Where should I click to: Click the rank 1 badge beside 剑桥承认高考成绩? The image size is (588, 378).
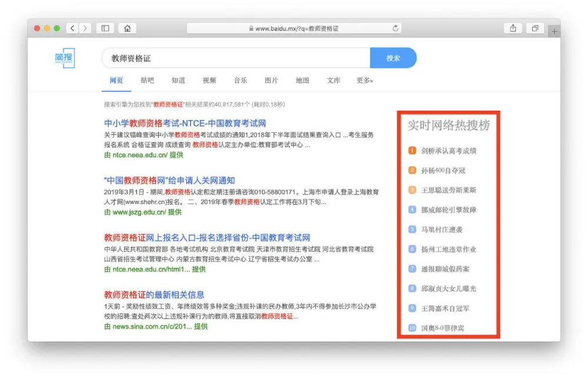(412, 150)
